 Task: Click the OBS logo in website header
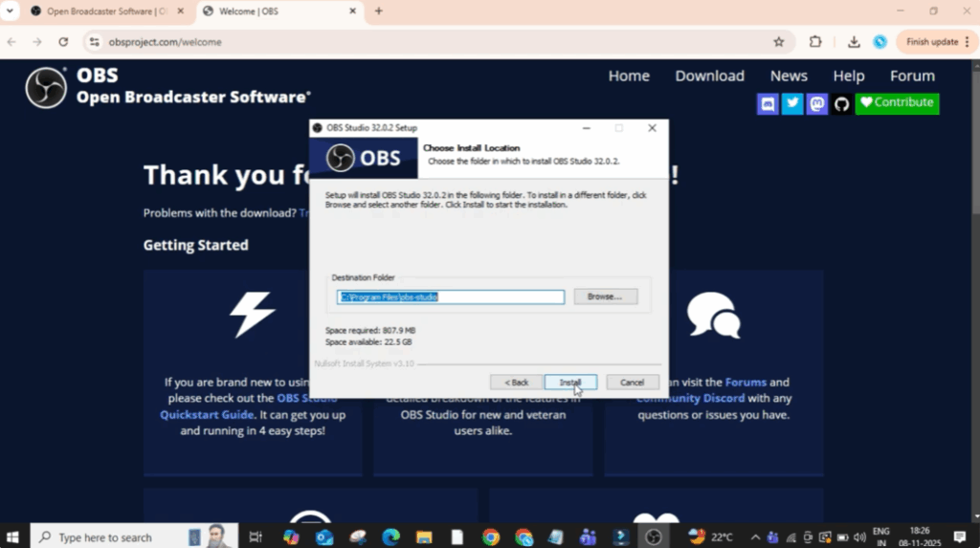click(46, 87)
